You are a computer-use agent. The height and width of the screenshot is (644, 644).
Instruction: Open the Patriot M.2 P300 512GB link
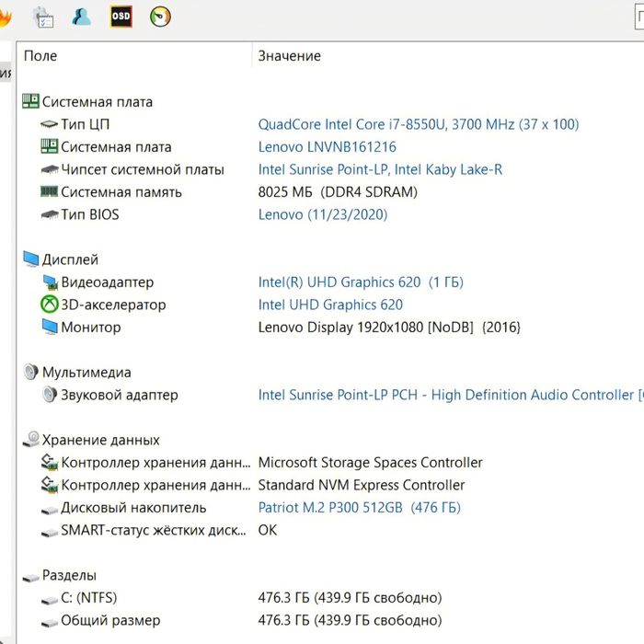click(360, 508)
